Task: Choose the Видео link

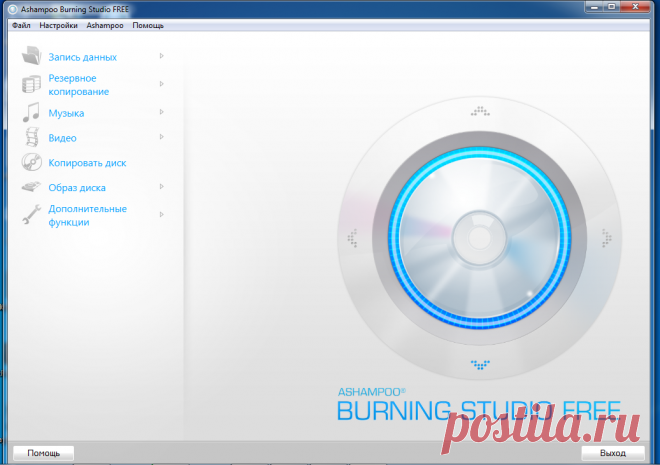Action: pyautogui.click(x=62, y=138)
